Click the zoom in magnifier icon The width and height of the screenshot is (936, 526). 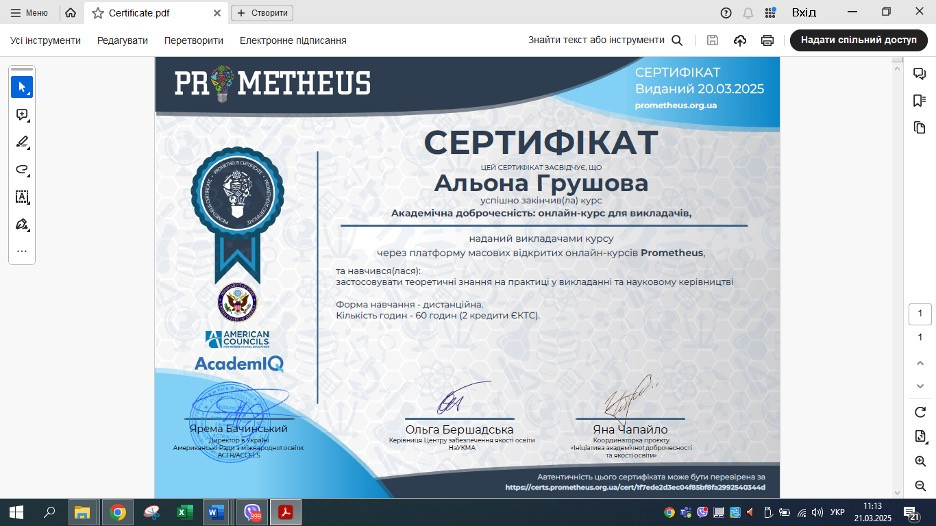[920, 461]
